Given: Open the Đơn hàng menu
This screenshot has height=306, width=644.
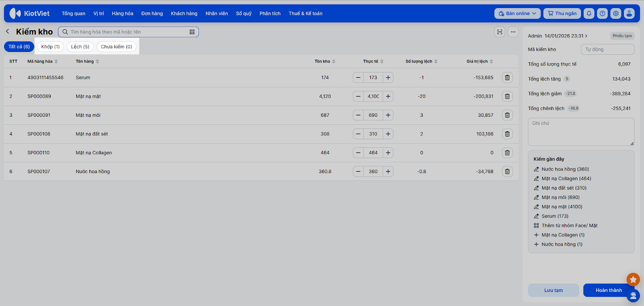Looking at the screenshot, I should (x=152, y=13).
